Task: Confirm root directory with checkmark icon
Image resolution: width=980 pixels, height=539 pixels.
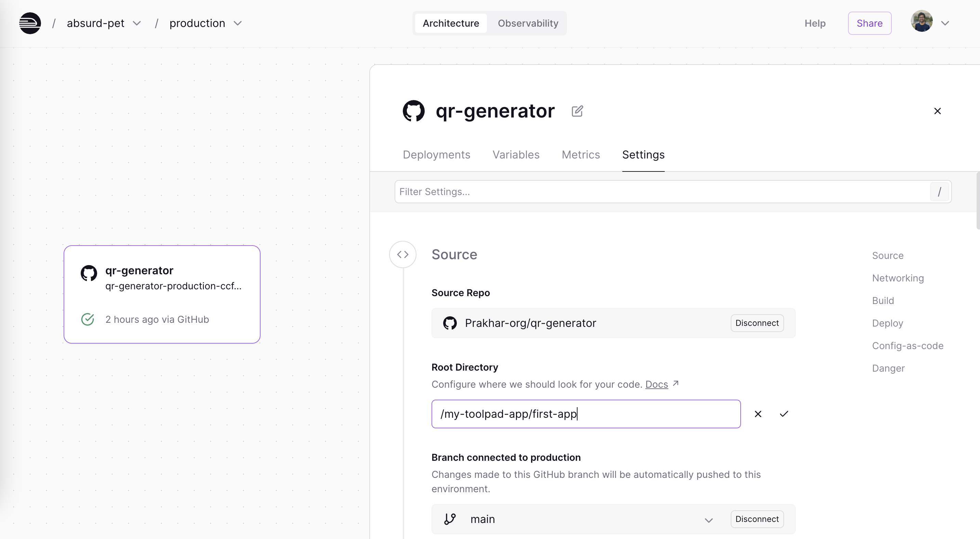Action: click(784, 414)
